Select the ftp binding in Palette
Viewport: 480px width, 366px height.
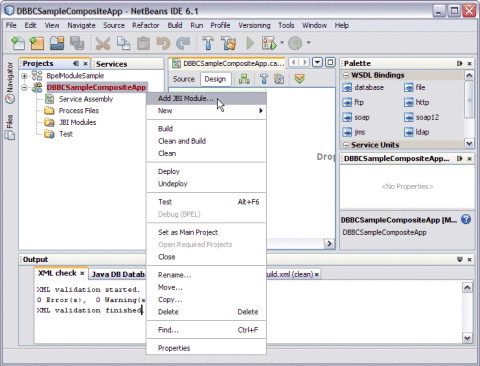click(x=353, y=102)
